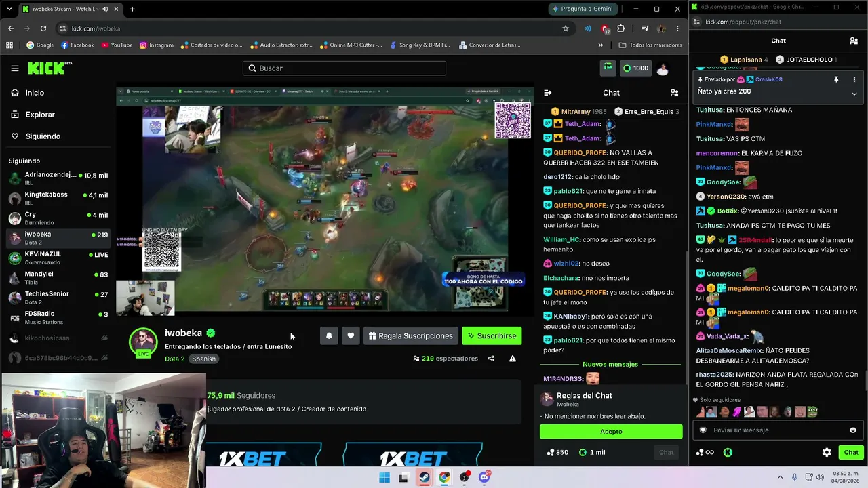Open the account profile avatar on Kick

[663, 68]
